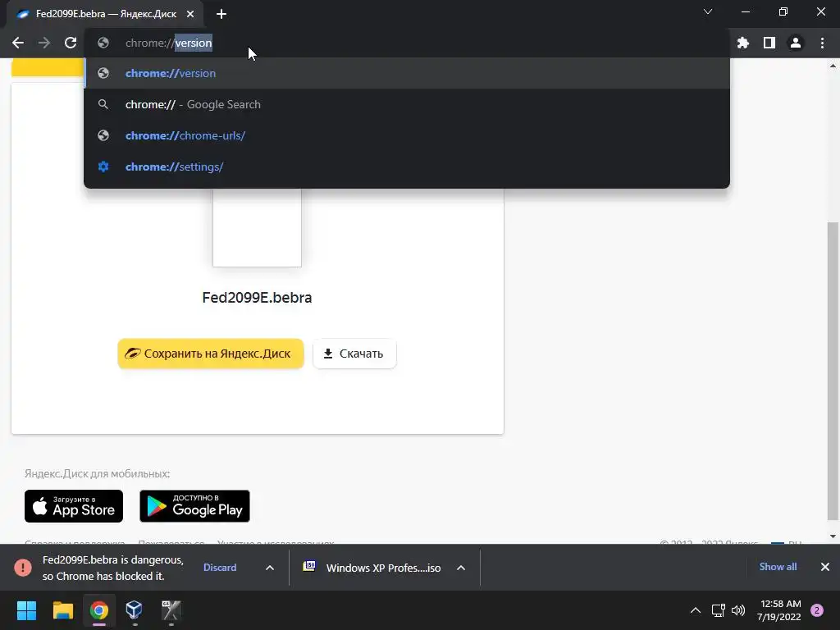Open the Chrome profile avatar
The height and width of the screenshot is (630, 840).
click(796, 43)
